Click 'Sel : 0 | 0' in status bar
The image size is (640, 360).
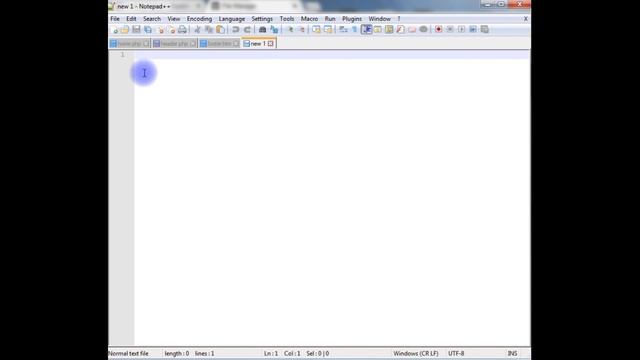point(318,353)
